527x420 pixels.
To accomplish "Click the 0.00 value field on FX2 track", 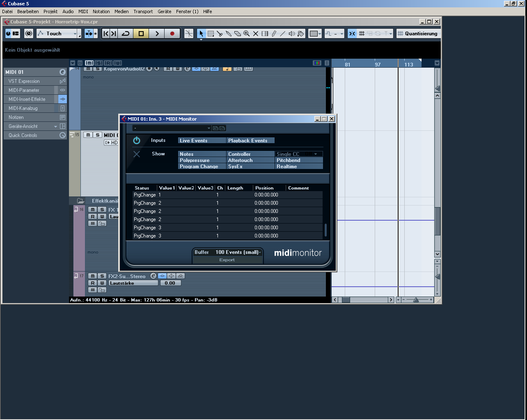I will point(170,283).
